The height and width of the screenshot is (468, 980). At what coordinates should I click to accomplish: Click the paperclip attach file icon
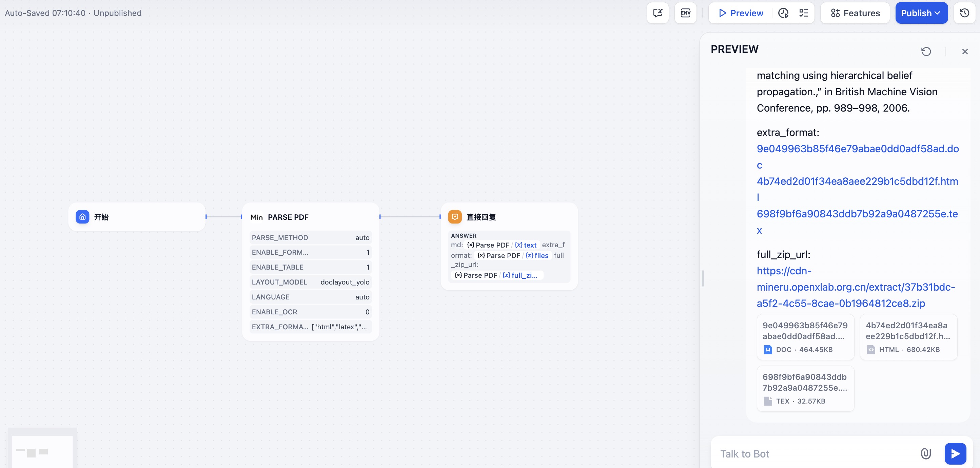pos(926,453)
